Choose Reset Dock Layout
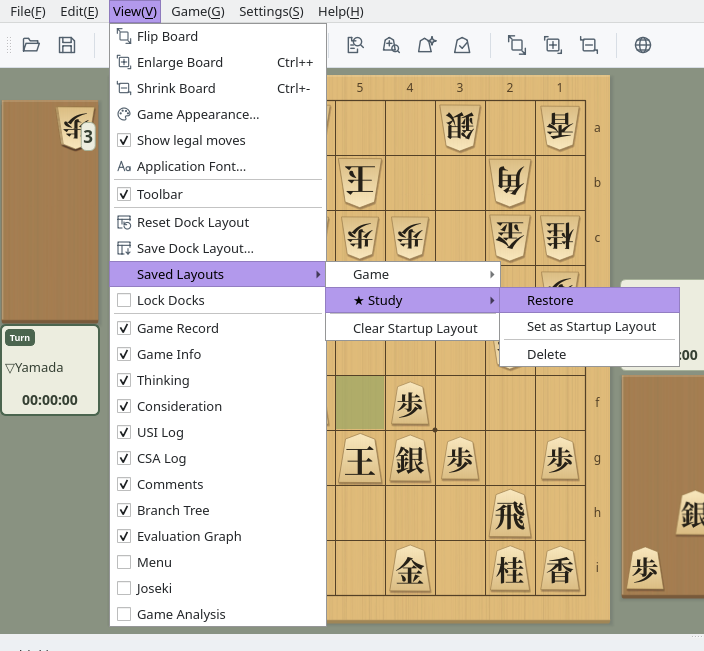This screenshot has width=704, height=651. click(x=218, y=222)
